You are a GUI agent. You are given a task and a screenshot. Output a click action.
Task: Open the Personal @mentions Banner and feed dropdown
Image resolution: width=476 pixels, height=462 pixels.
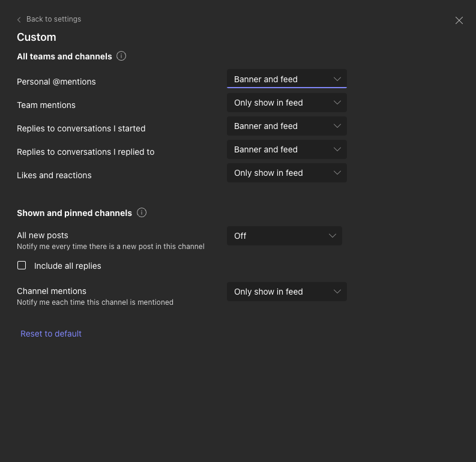tap(286, 79)
